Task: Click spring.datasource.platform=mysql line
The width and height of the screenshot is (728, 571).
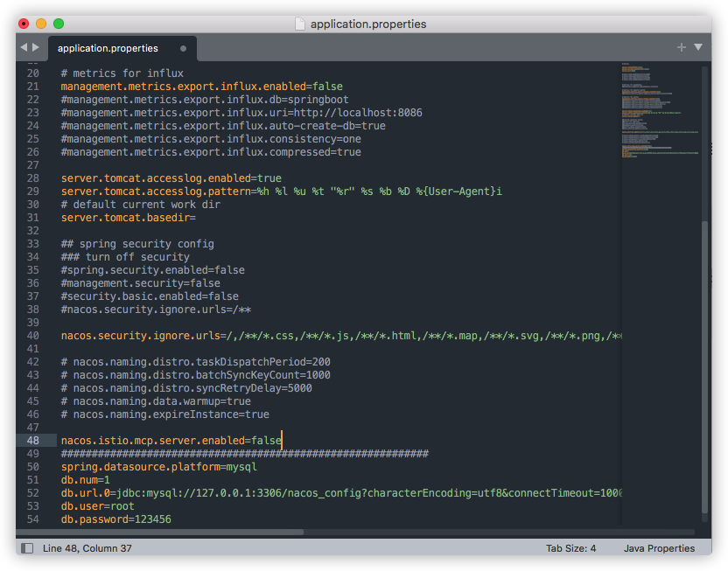Action: pyautogui.click(x=158, y=467)
